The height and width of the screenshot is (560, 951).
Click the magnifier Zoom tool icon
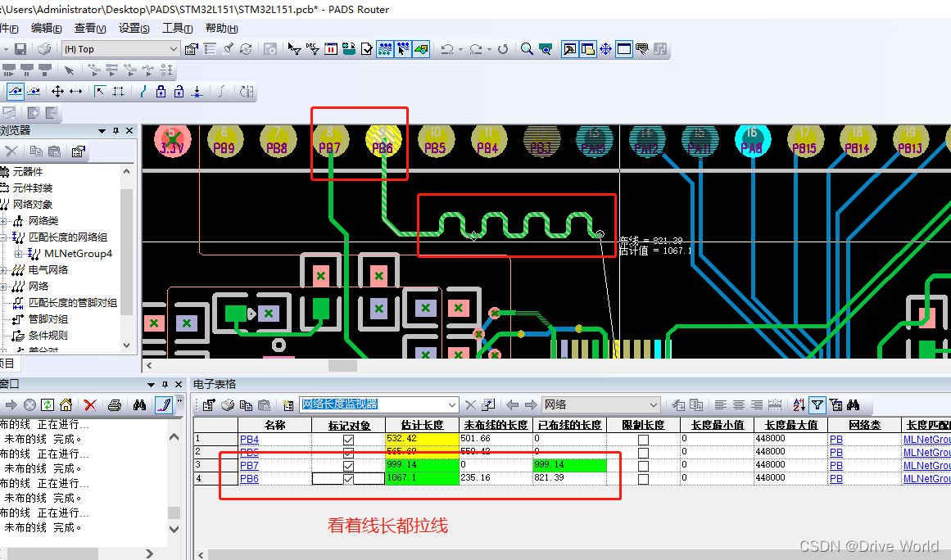point(527,49)
